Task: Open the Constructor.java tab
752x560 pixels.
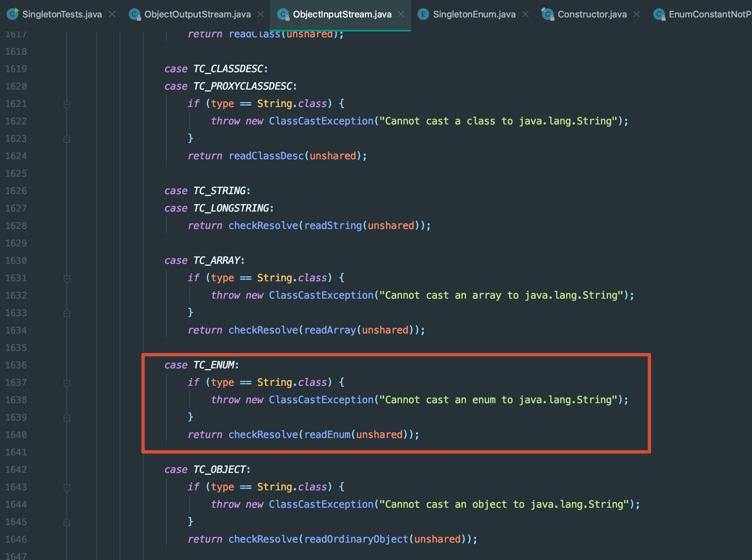Action: coord(592,15)
